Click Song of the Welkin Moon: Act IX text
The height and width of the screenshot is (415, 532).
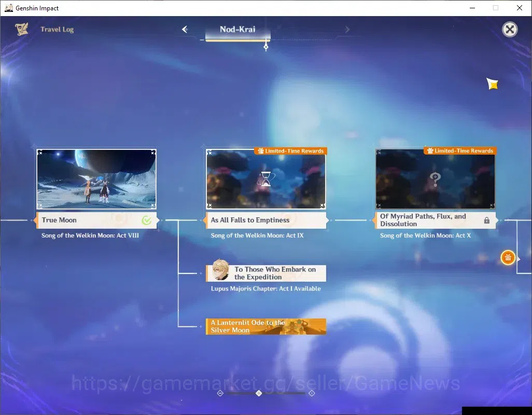tap(257, 236)
